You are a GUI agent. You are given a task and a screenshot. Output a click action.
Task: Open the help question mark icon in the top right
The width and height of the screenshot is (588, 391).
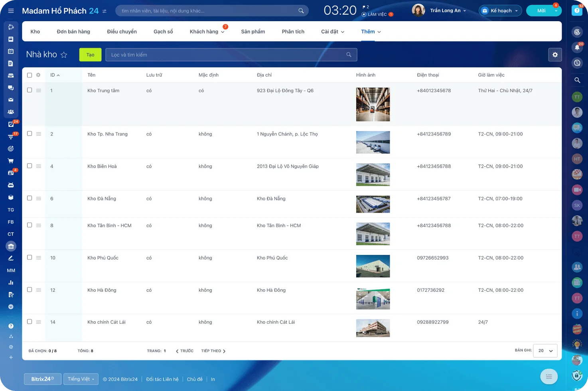click(x=577, y=11)
